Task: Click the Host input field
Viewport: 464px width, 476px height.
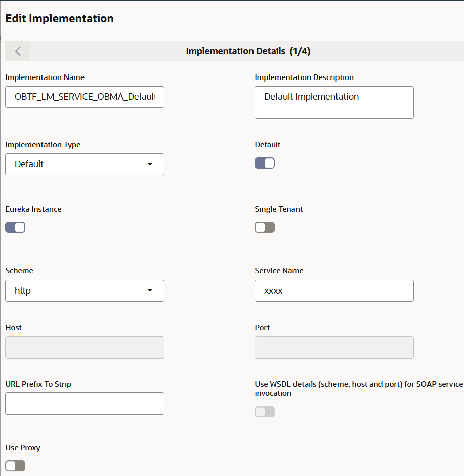Action: click(x=85, y=347)
